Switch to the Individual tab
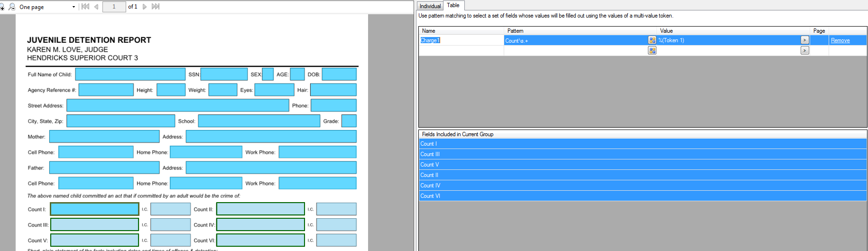This screenshot has height=251, width=868. (430, 6)
